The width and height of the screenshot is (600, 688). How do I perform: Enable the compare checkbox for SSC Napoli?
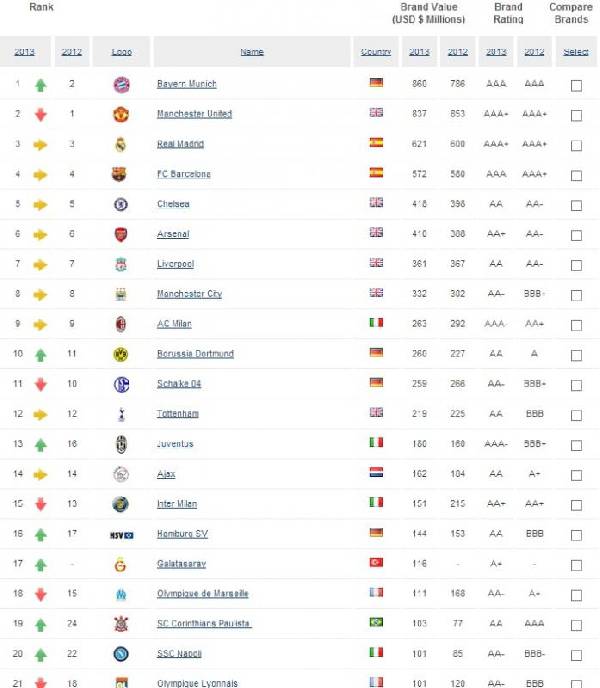click(576, 656)
